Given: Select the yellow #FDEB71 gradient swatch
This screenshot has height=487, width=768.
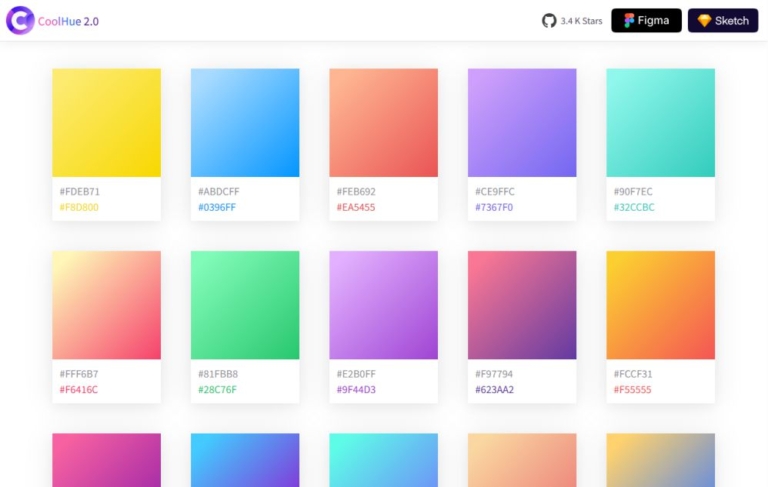Looking at the screenshot, I should [x=106, y=122].
